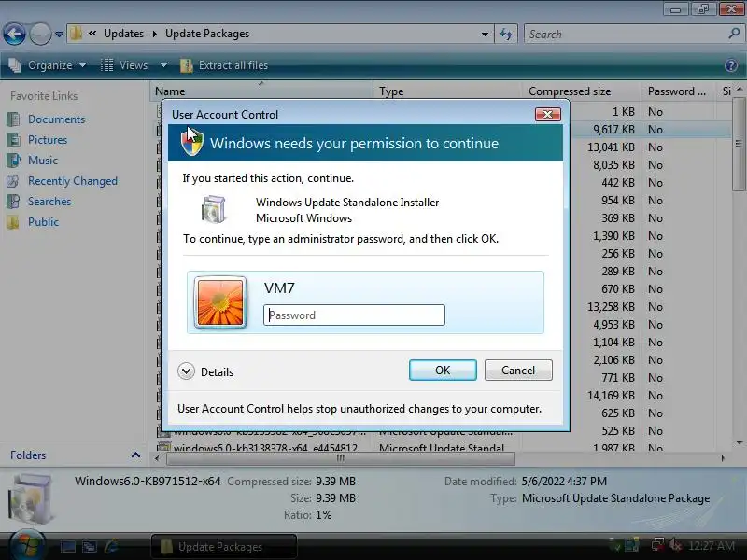The width and height of the screenshot is (747, 560).
Task: Click the Documents icon in sidebar
Action: (x=13, y=119)
